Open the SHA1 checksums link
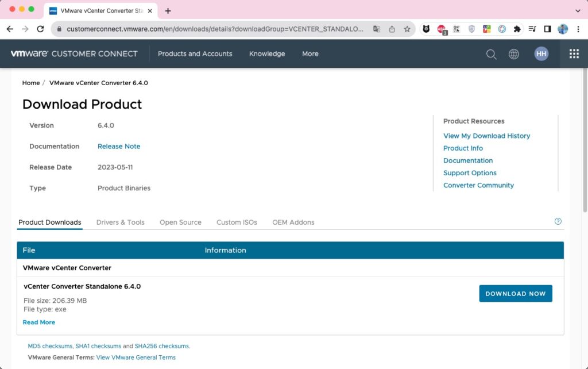The width and height of the screenshot is (588, 369). coord(98,346)
